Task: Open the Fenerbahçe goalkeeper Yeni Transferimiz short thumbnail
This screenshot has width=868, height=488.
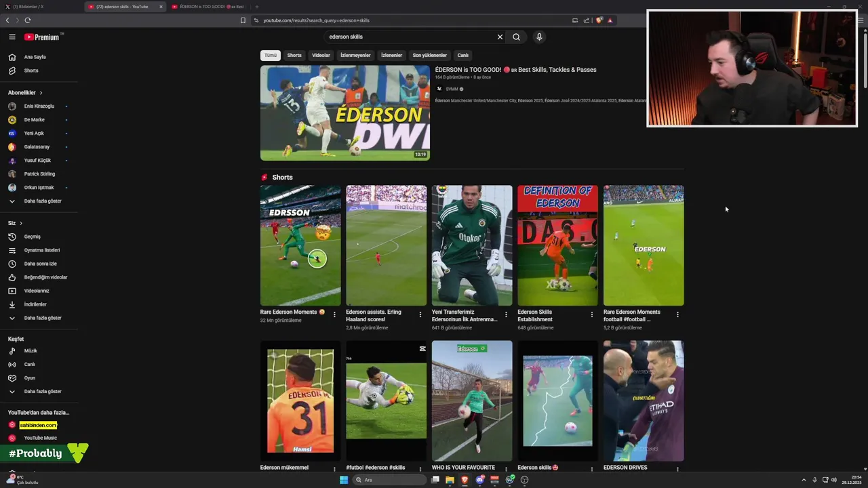Action: [x=472, y=245]
